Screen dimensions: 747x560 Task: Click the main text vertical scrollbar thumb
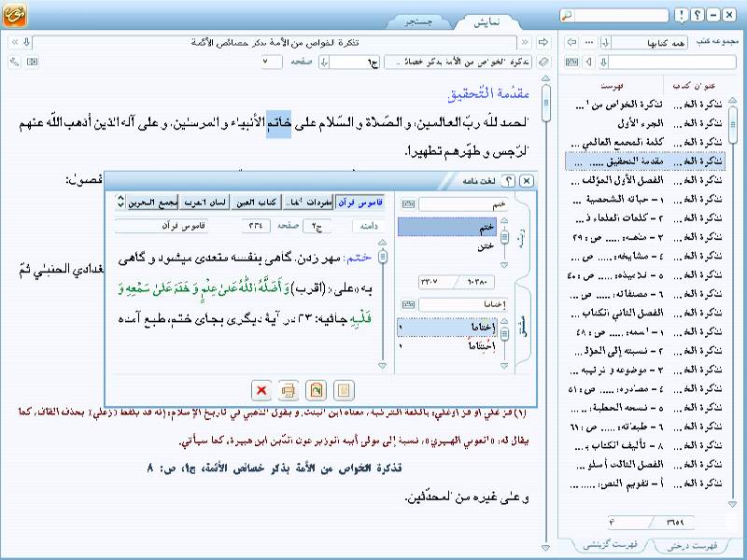(546, 102)
